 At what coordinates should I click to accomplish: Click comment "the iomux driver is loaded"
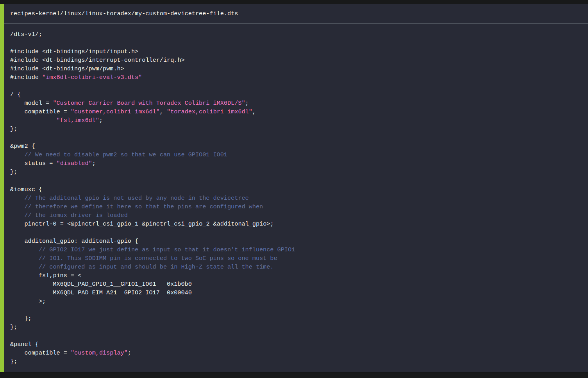tap(76, 215)
